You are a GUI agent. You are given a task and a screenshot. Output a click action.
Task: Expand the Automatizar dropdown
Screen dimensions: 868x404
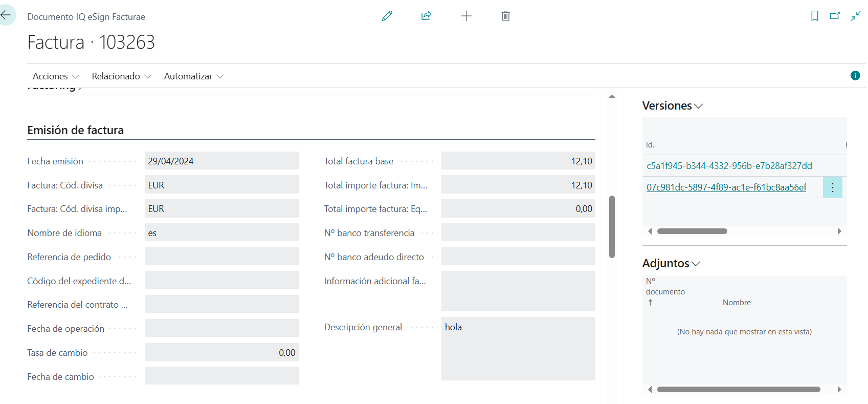coord(193,76)
